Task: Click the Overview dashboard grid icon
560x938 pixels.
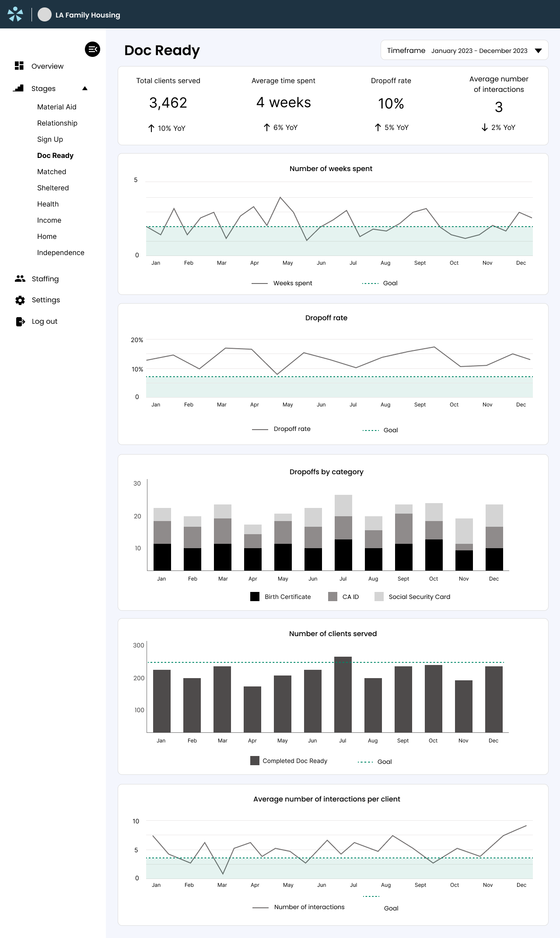Action: [x=19, y=66]
